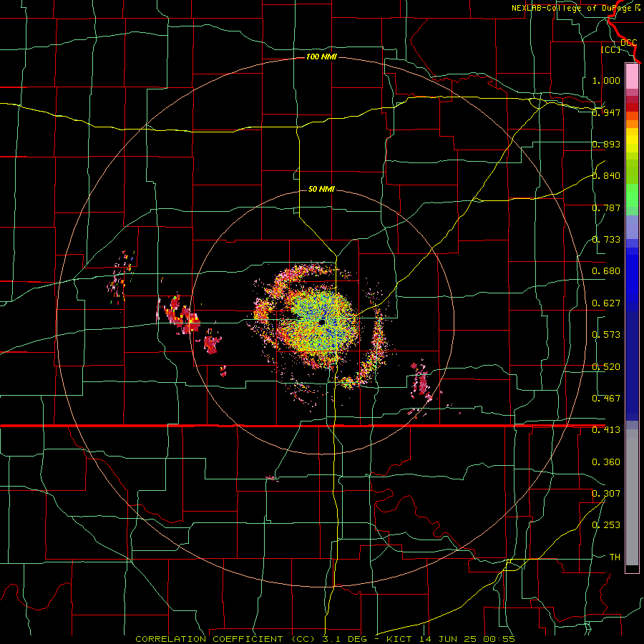
Task: Select the 0.573 legend value
Action: [606, 335]
